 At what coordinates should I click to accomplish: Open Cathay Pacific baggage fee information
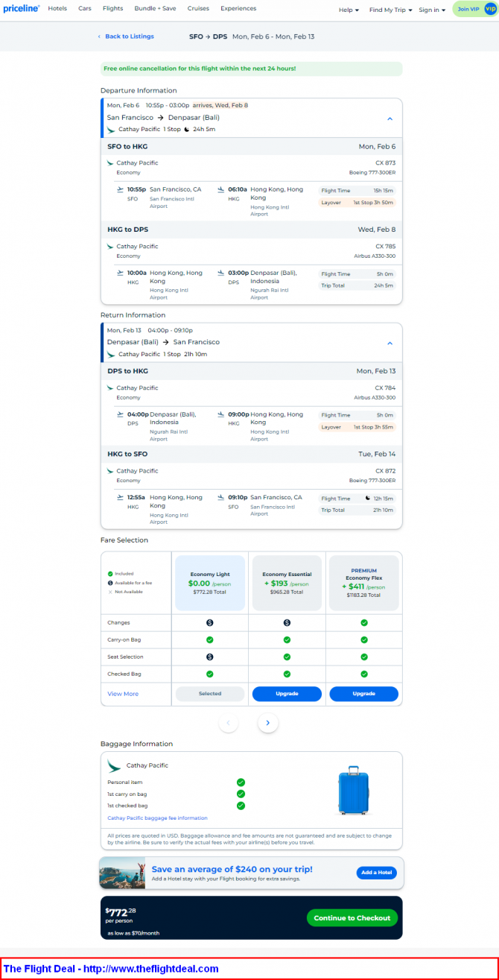tap(157, 818)
